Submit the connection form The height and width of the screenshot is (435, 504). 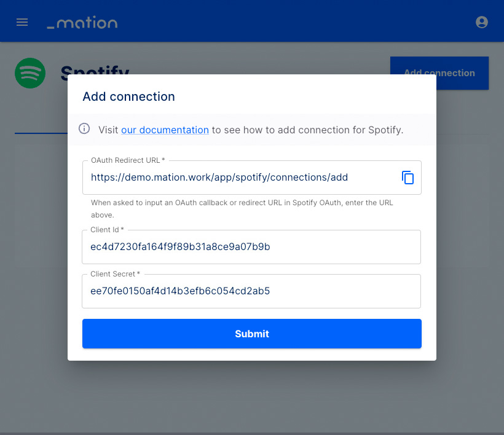click(x=251, y=334)
